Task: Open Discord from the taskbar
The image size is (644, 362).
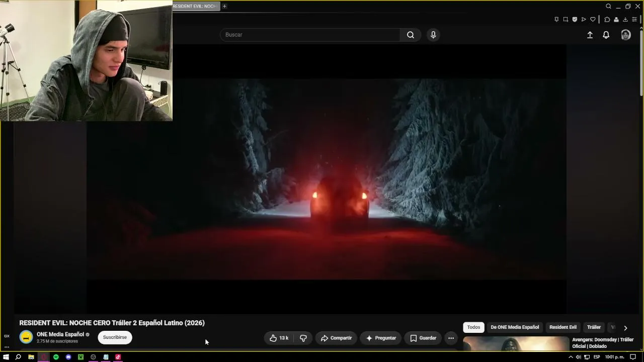Action: click(68, 357)
